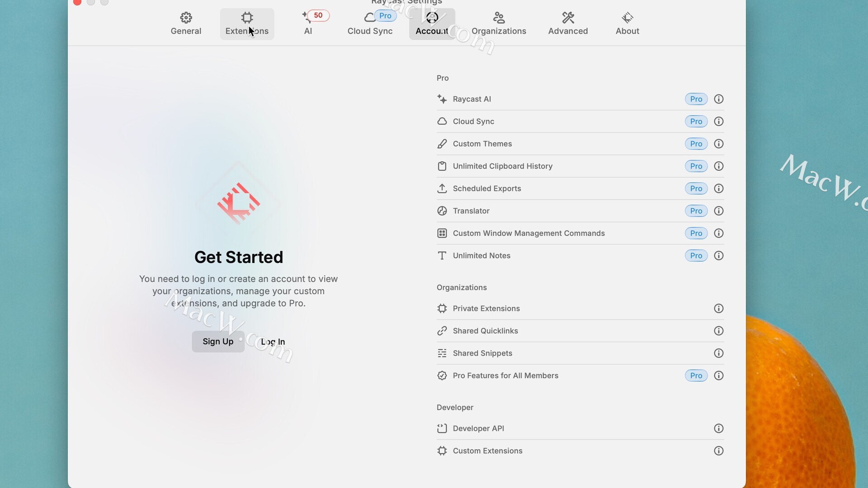Show info for Custom Extensions

click(x=718, y=451)
